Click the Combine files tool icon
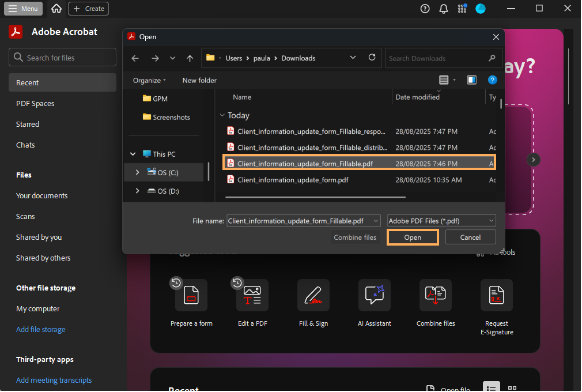 tap(436, 295)
